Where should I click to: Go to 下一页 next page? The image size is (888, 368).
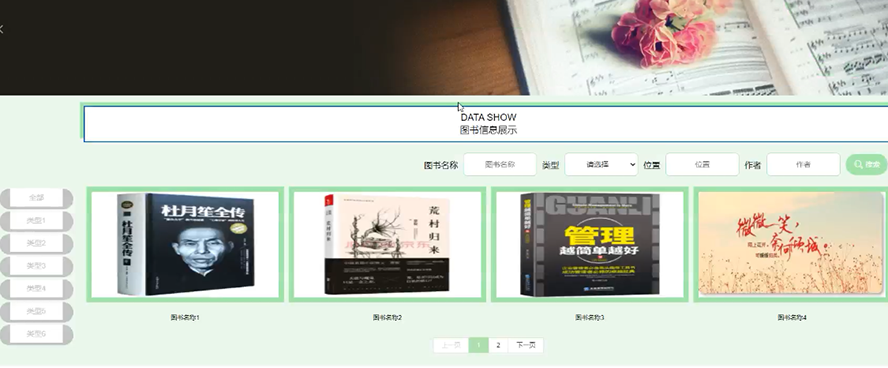point(526,345)
